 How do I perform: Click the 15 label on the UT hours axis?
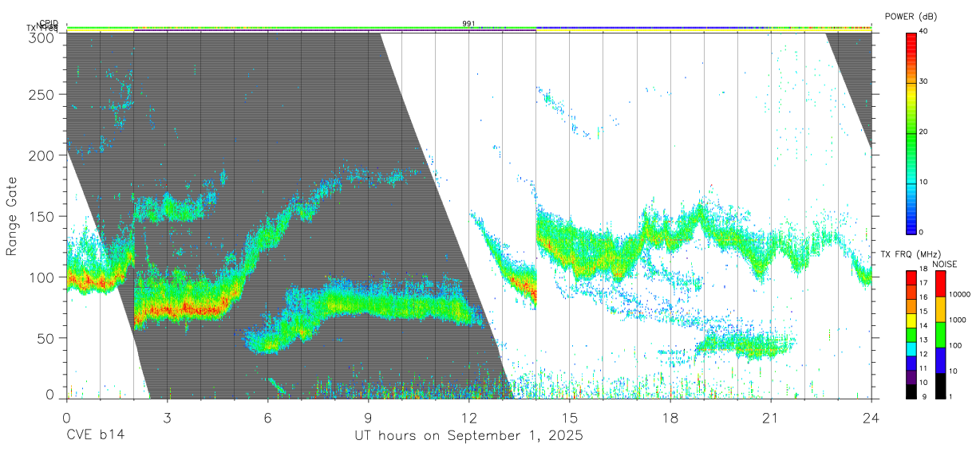click(569, 418)
